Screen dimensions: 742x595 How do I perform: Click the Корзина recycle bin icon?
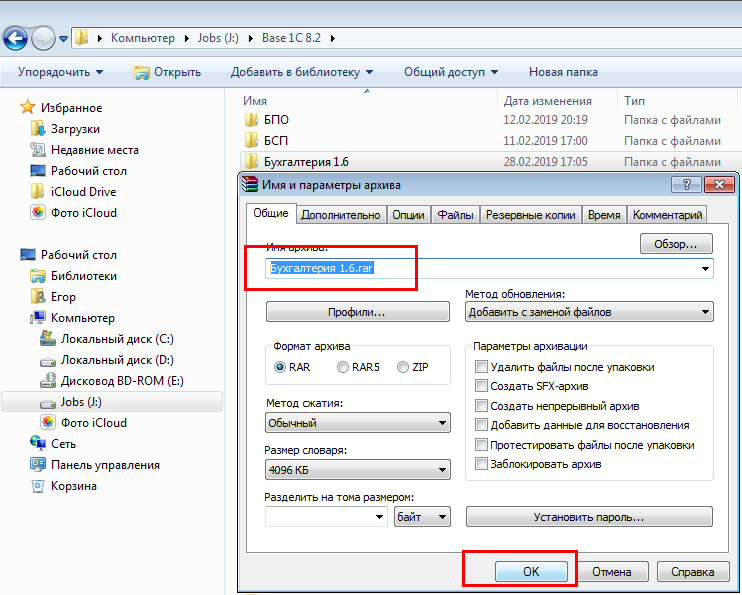click(x=38, y=486)
